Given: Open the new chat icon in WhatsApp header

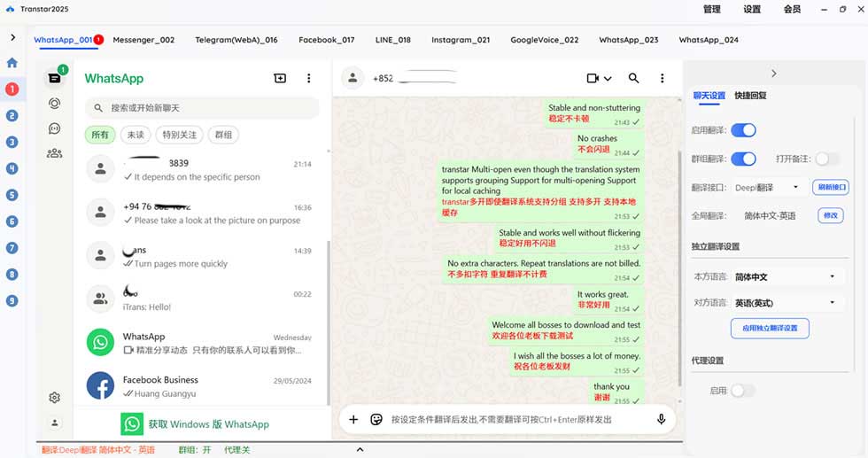Looking at the screenshot, I should pos(280,79).
